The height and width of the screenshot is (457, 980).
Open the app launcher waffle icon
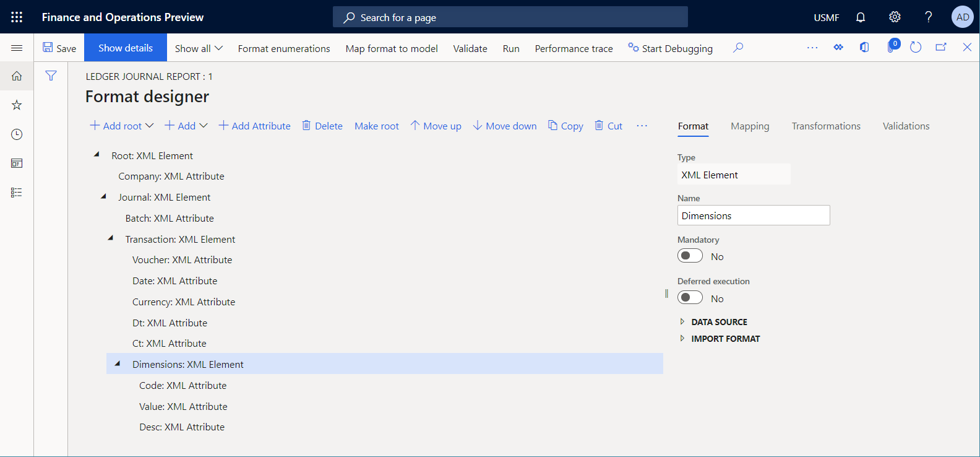pos(17,17)
